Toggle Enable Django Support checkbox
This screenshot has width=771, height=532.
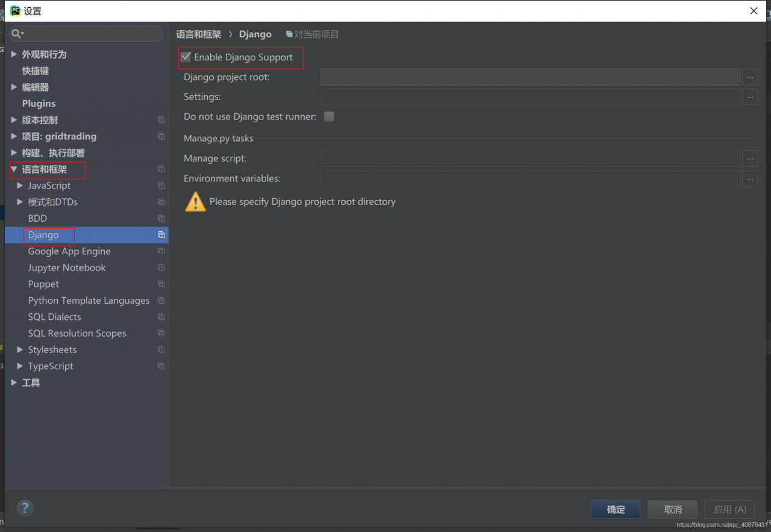coord(186,57)
